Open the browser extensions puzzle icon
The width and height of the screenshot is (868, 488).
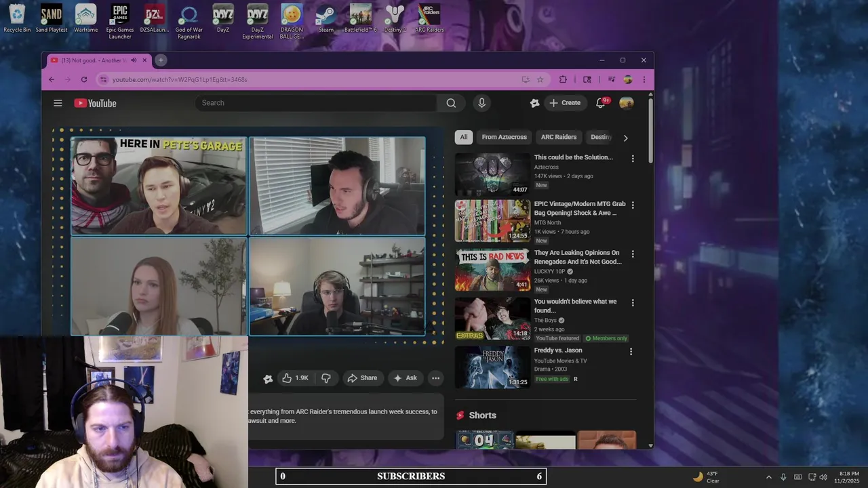(563, 79)
